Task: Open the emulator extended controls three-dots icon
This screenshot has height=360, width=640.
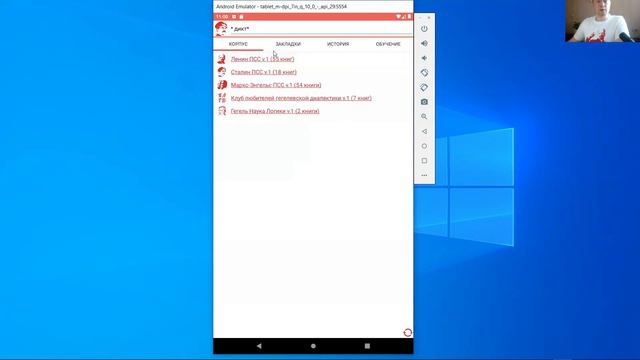Action: click(x=424, y=176)
